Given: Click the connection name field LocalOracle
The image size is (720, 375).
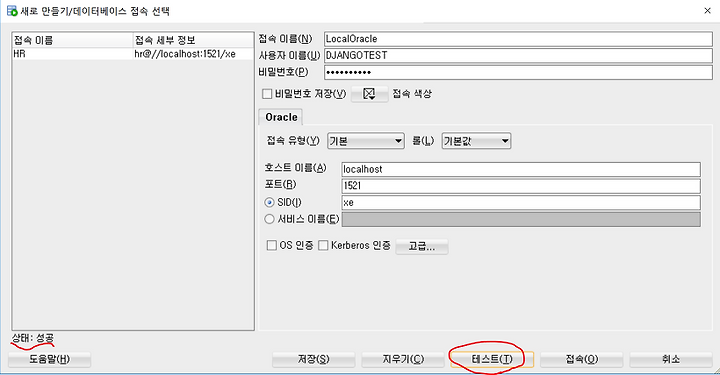Looking at the screenshot, I should click(x=518, y=39).
